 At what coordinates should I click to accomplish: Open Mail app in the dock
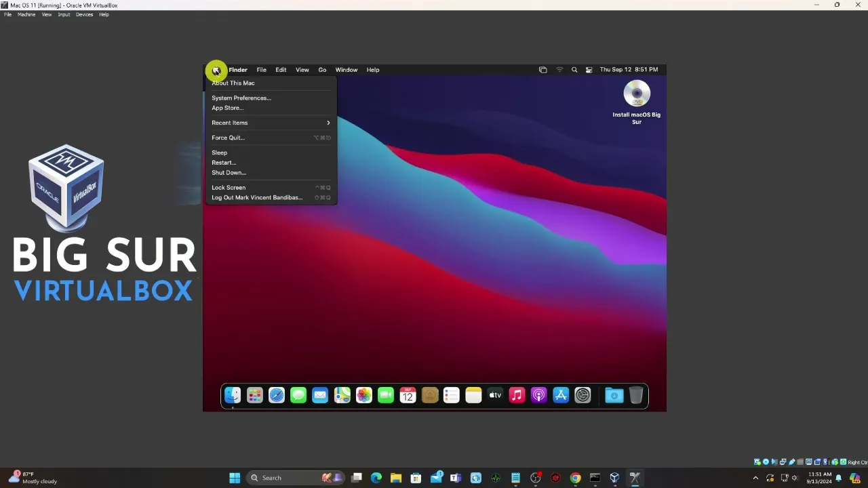320,395
